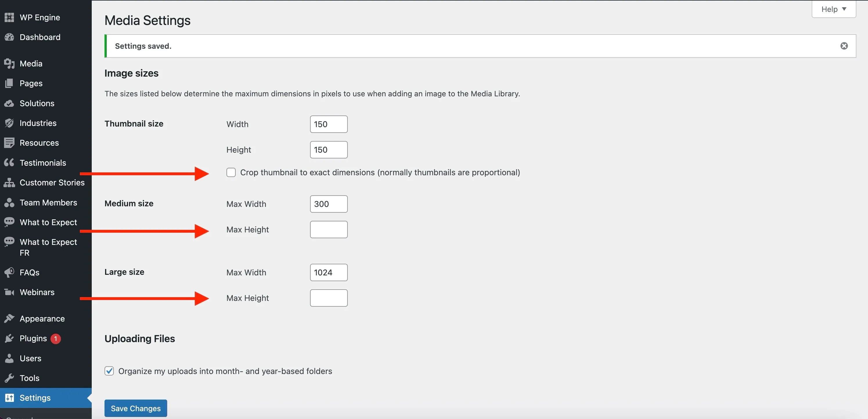Click the Media icon in sidebar

(x=9, y=64)
